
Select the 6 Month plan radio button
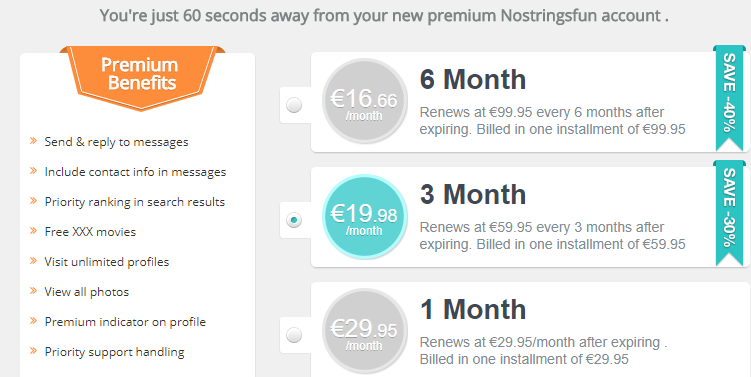click(x=294, y=105)
